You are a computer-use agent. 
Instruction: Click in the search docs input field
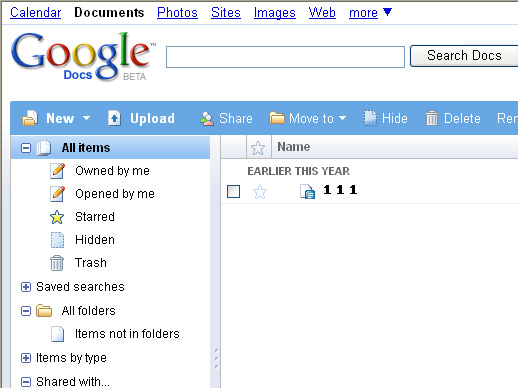pos(285,57)
